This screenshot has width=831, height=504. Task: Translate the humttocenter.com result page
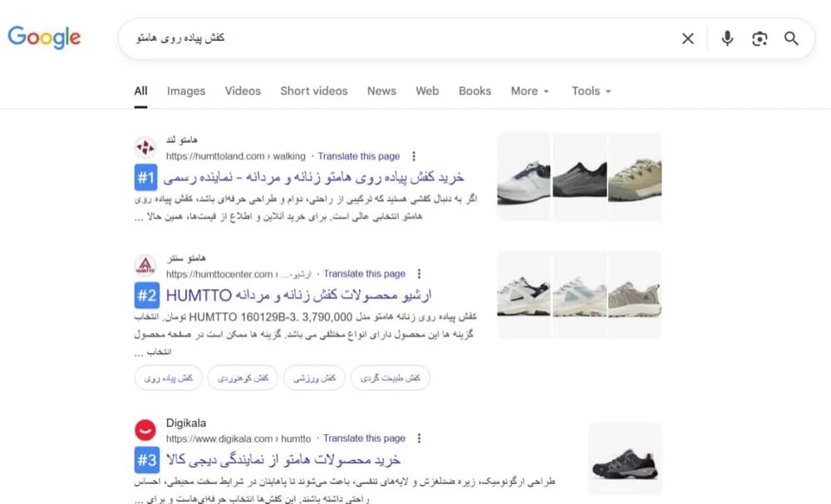click(365, 274)
